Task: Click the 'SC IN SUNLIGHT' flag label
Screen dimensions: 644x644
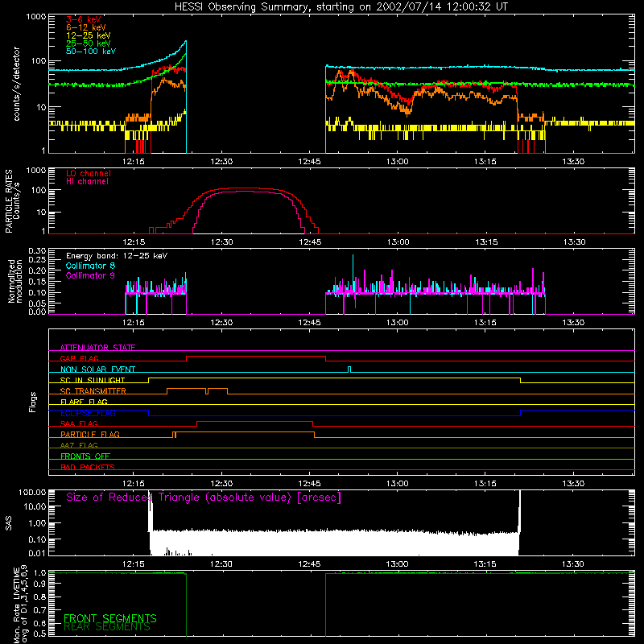Action: coord(93,380)
